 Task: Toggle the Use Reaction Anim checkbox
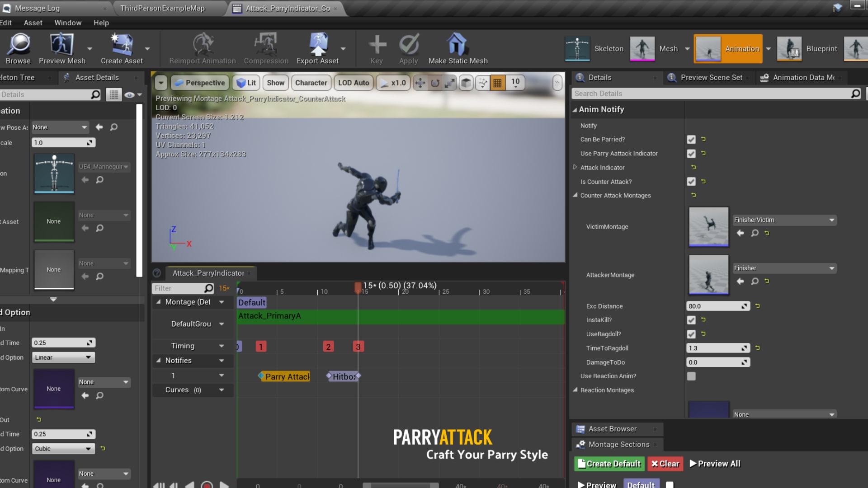[691, 375]
